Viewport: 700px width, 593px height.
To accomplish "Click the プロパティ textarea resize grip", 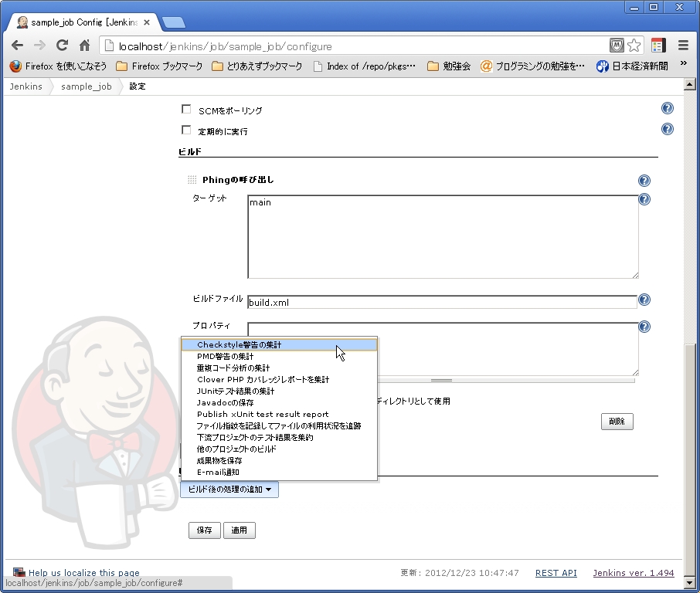I will pos(635,373).
